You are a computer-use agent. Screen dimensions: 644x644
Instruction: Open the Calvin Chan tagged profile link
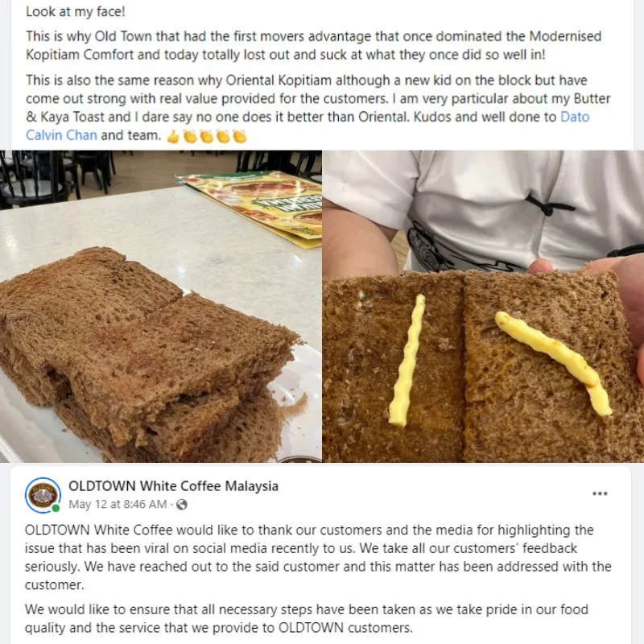(x=62, y=135)
